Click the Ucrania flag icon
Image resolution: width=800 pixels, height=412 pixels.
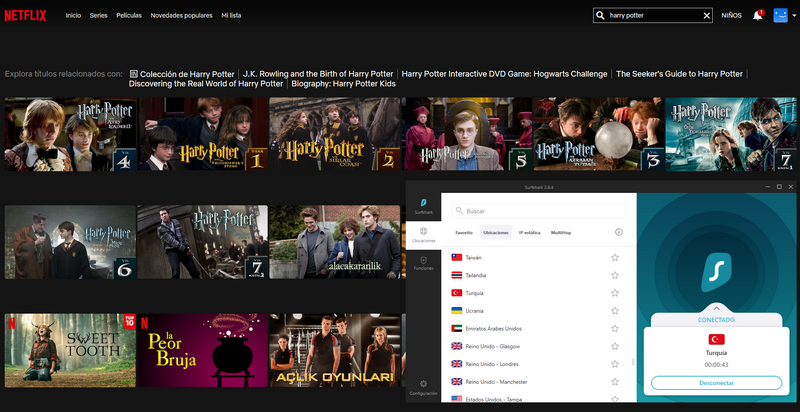tap(457, 311)
